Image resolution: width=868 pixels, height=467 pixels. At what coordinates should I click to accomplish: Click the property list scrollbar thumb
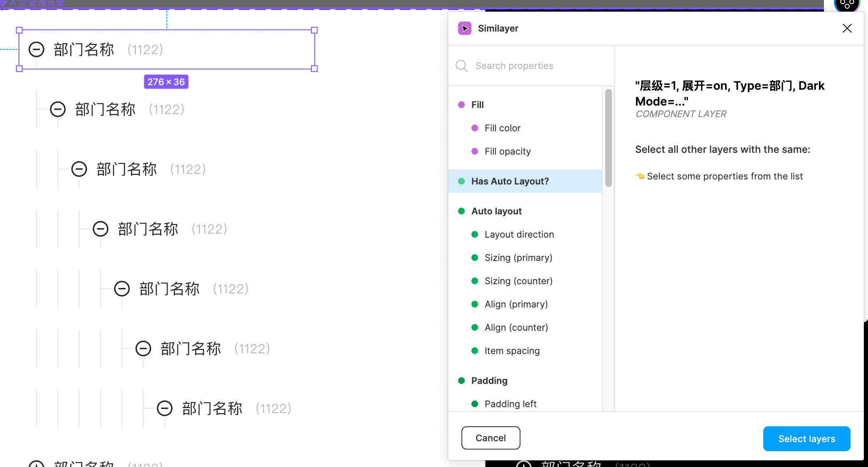click(x=608, y=138)
